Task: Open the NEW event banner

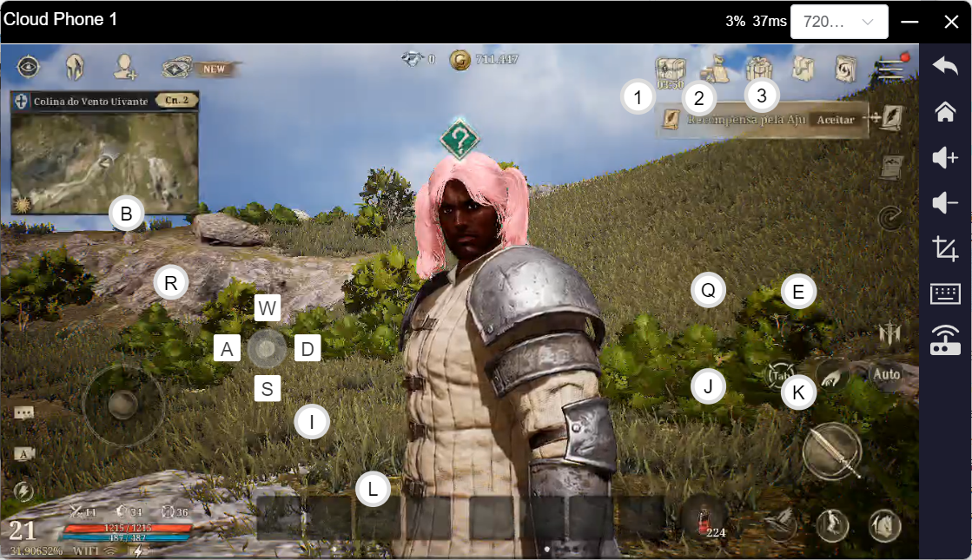Action: pyautogui.click(x=201, y=68)
